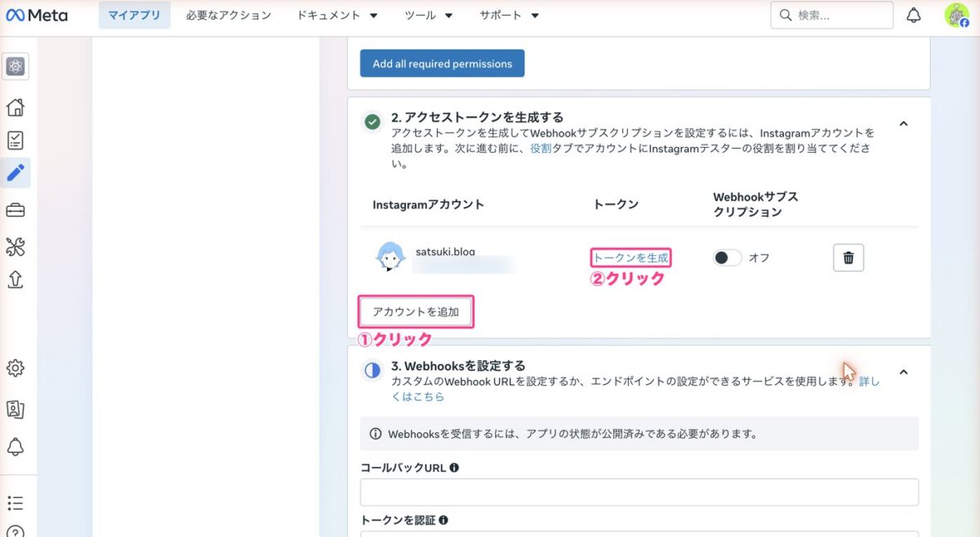Click the アカウントを追加 button
This screenshot has width=980, height=537.
click(416, 312)
